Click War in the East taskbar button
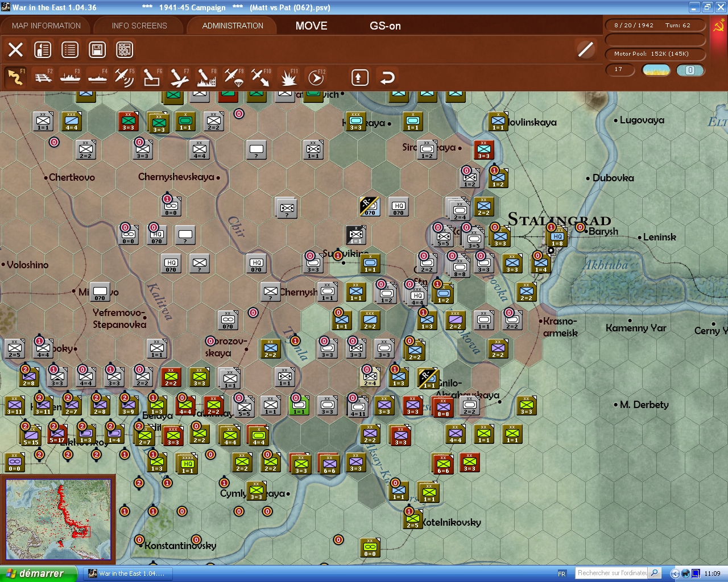Screen dimensions: 728x582 (x=129, y=573)
